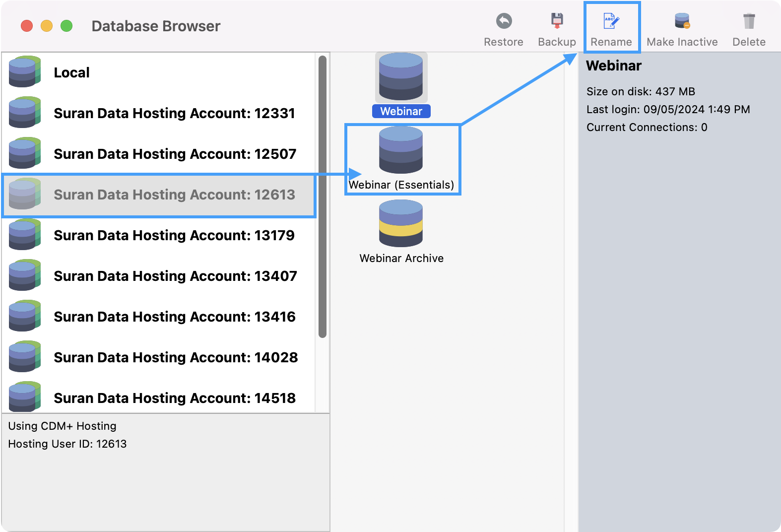The width and height of the screenshot is (781, 532).
Task: Delete the selected database
Action: click(x=748, y=21)
